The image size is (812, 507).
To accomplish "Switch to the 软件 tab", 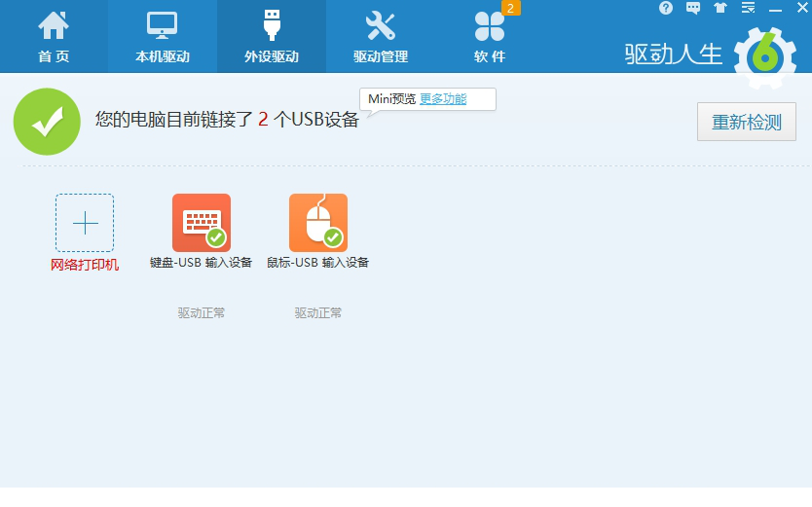I will pyautogui.click(x=490, y=36).
